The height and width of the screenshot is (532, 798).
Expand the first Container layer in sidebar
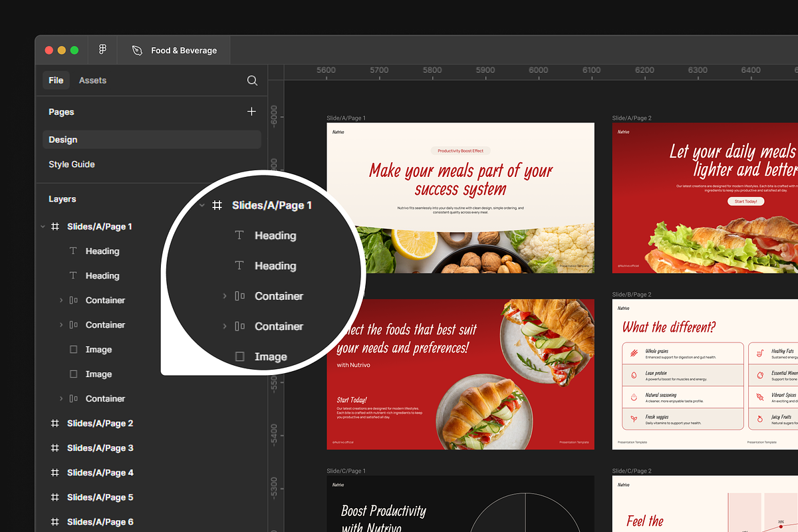(62, 301)
